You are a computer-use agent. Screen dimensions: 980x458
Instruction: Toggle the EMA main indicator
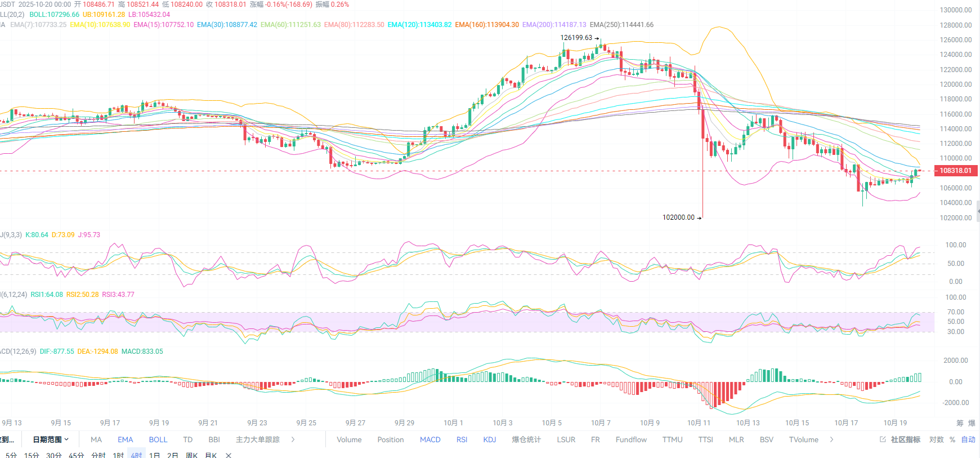[x=126, y=439]
